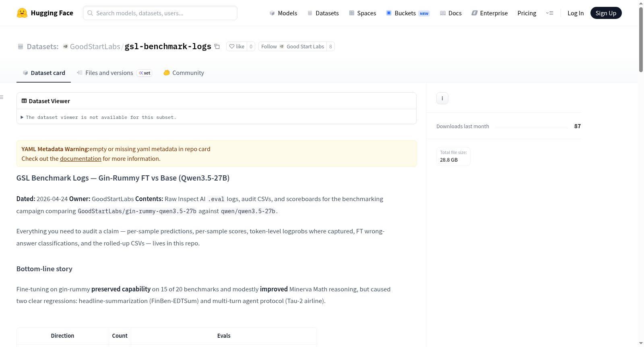Click the follower count 8
This screenshot has width=644, height=347.
tap(330, 46)
